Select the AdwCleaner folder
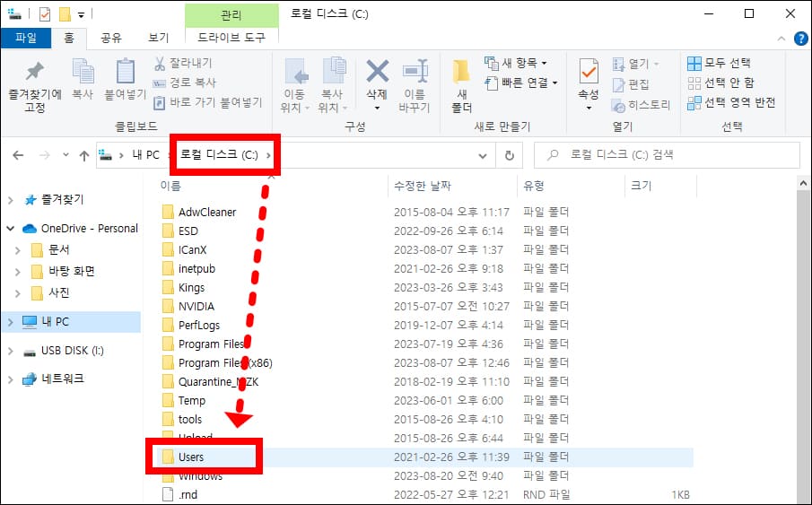 click(x=207, y=213)
